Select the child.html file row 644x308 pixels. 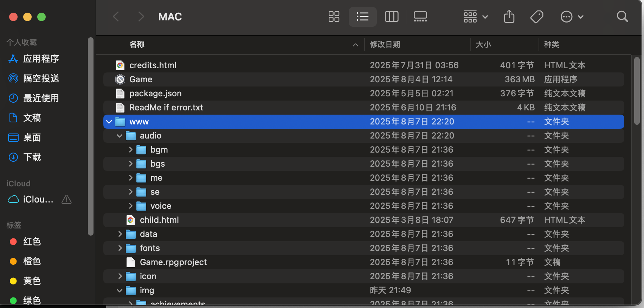(x=159, y=220)
